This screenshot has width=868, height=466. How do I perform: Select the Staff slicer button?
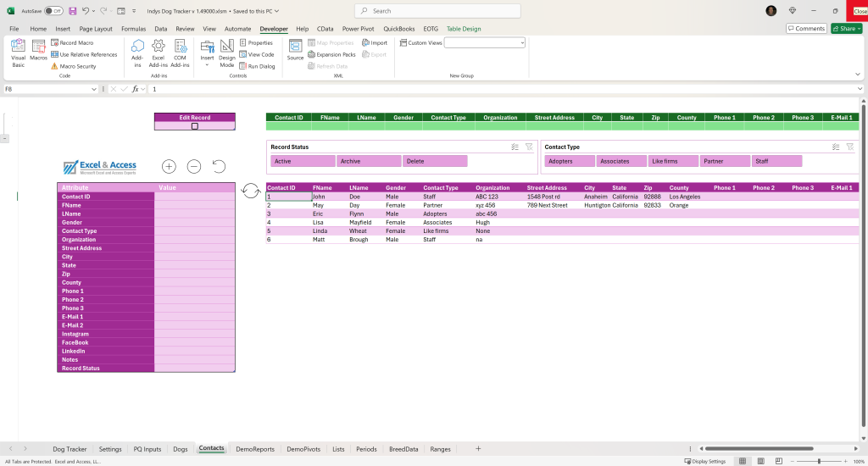(x=776, y=161)
